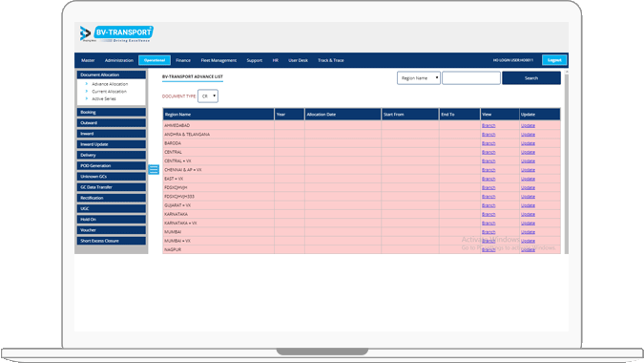Click Update link for BARODA row
This screenshot has width=644, height=363.
(528, 143)
